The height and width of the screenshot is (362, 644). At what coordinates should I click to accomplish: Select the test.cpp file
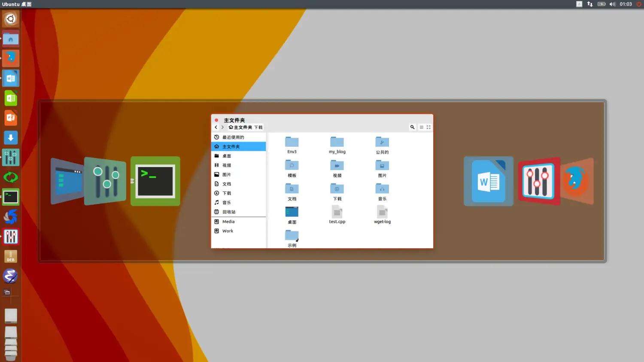pyautogui.click(x=337, y=214)
